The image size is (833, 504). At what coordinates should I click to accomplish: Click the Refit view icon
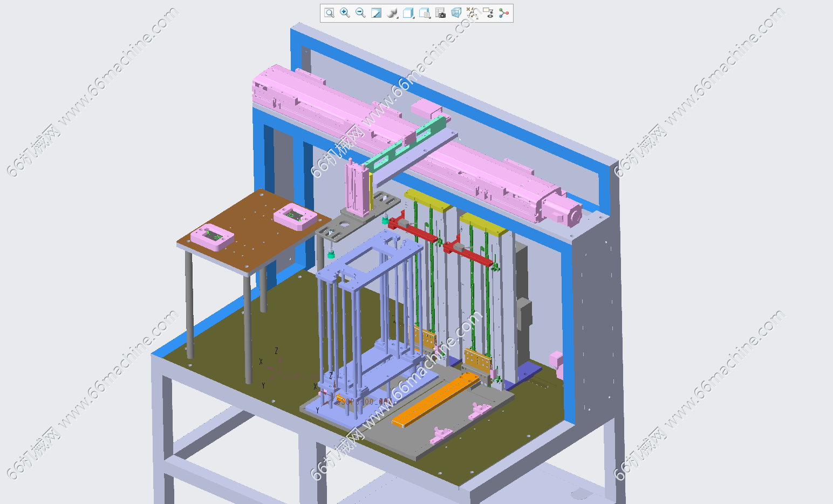click(x=329, y=13)
